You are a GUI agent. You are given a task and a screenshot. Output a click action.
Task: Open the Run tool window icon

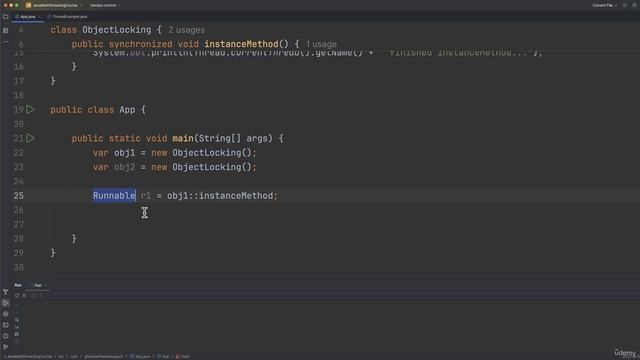click(6, 303)
